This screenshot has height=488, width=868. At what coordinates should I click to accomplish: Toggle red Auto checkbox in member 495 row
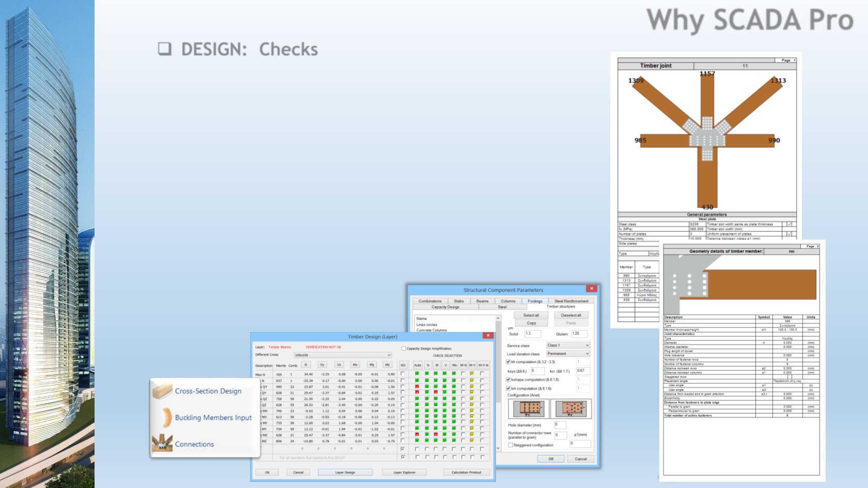click(417, 386)
